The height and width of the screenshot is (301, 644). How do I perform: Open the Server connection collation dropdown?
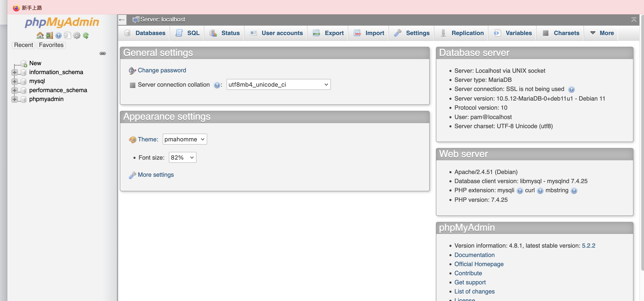coord(278,84)
